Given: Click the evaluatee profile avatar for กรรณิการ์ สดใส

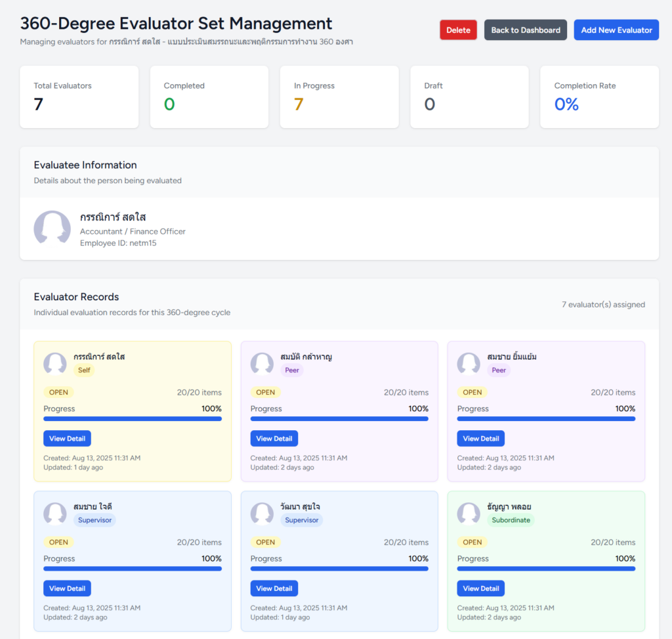Looking at the screenshot, I should click(x=52, y=227).
